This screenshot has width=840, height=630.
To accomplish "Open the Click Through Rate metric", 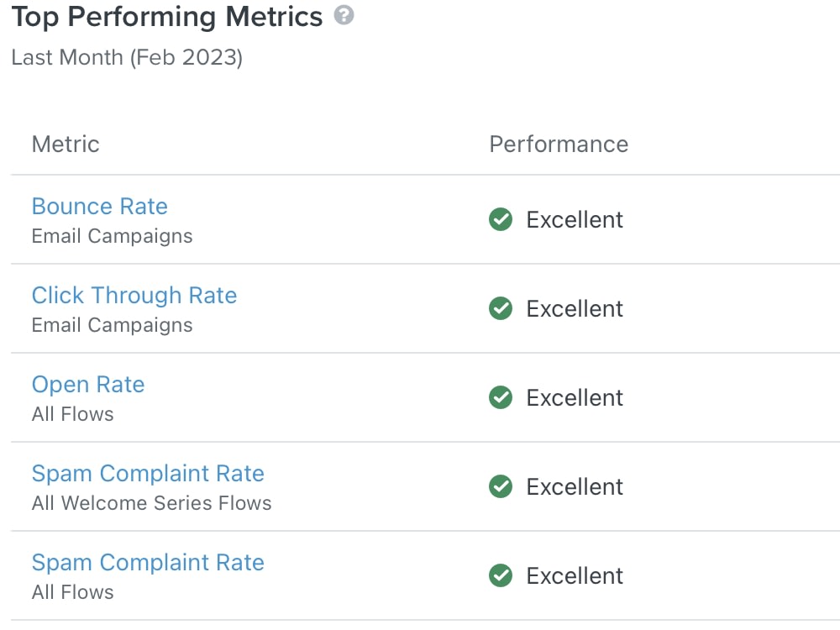I will (x=134, y=296).
